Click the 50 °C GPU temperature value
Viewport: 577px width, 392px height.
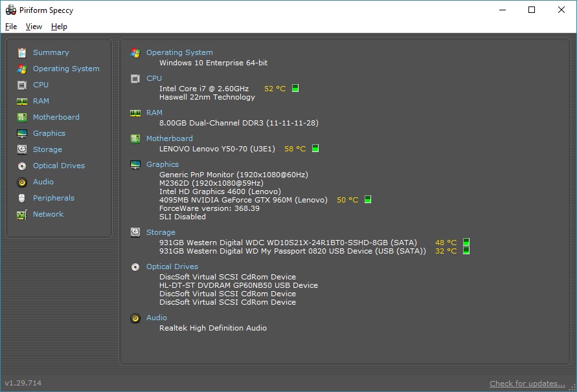[347, 200]
